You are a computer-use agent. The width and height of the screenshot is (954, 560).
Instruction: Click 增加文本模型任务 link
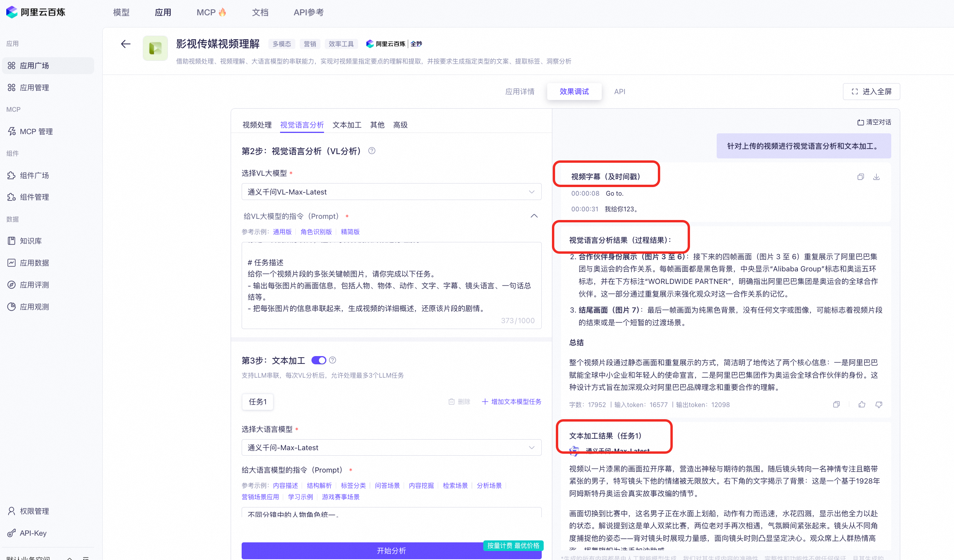(512, 402)
